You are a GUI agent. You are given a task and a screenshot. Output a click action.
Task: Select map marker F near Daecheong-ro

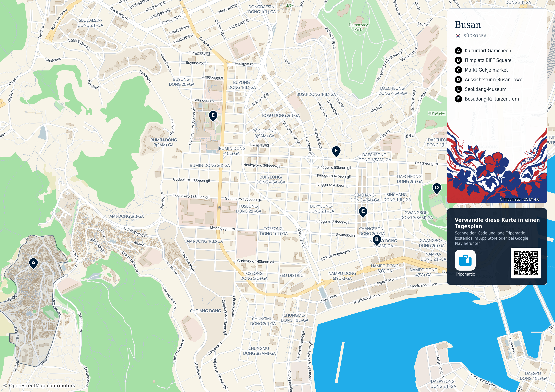coord(336,151)
